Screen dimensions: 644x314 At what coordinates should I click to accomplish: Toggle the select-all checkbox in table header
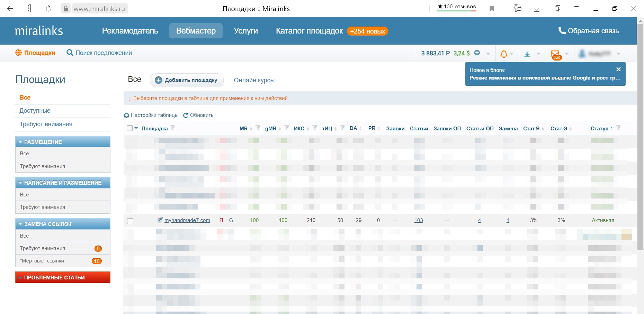pyautogui.click(x=130, y=128)
